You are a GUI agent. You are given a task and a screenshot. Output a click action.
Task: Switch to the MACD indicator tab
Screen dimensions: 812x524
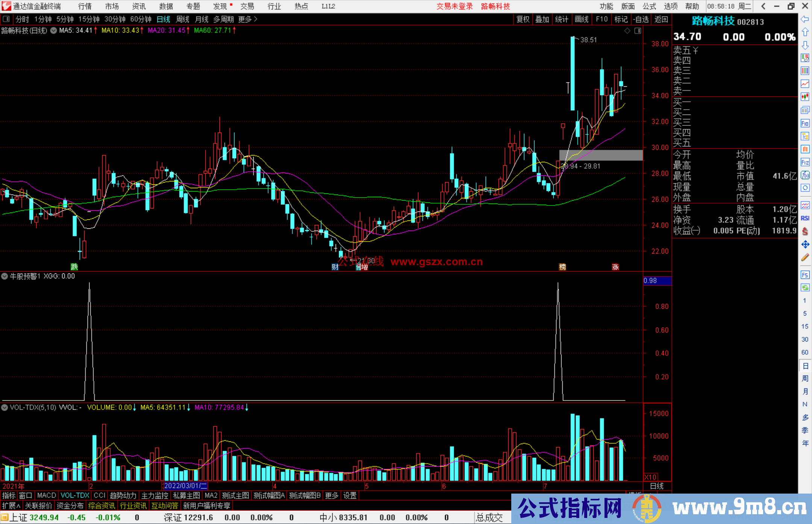coord(47,495)
